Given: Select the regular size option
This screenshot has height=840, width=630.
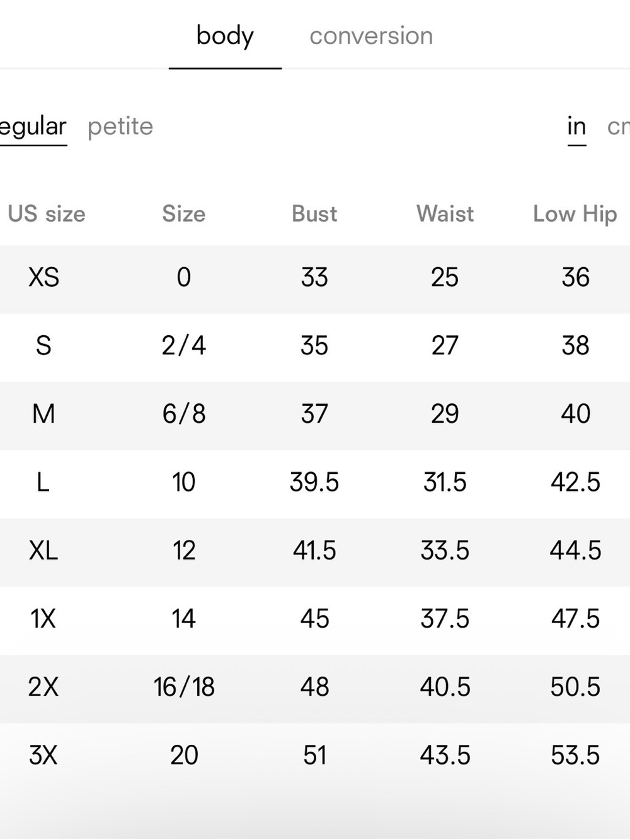Looking at the screenshot, I should [x=33, y=127].
